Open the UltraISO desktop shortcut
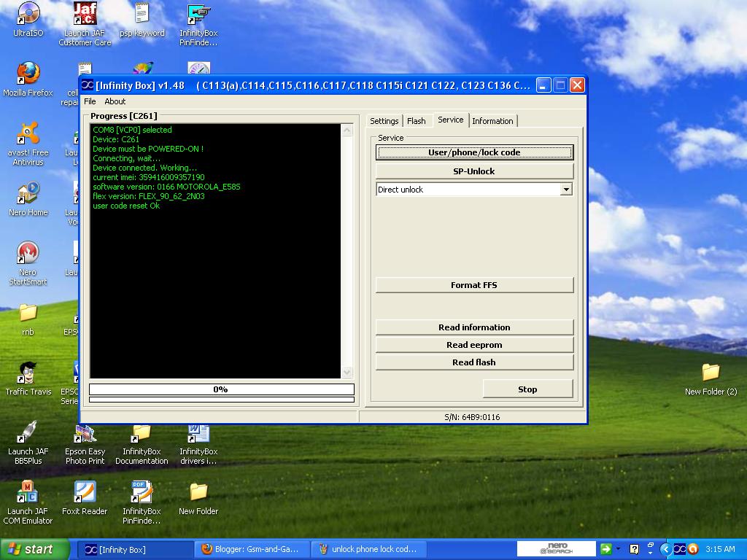 click(28, 20)
